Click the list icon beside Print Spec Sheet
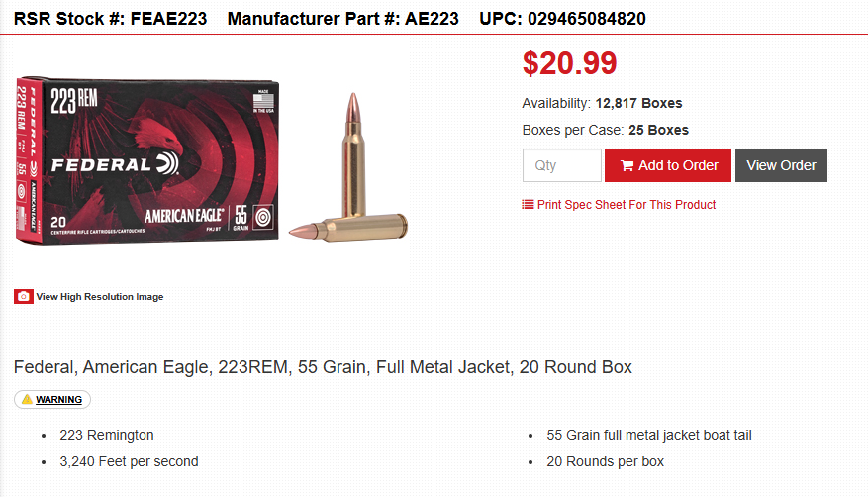868x497 pixels. click(x=528, y=205)
